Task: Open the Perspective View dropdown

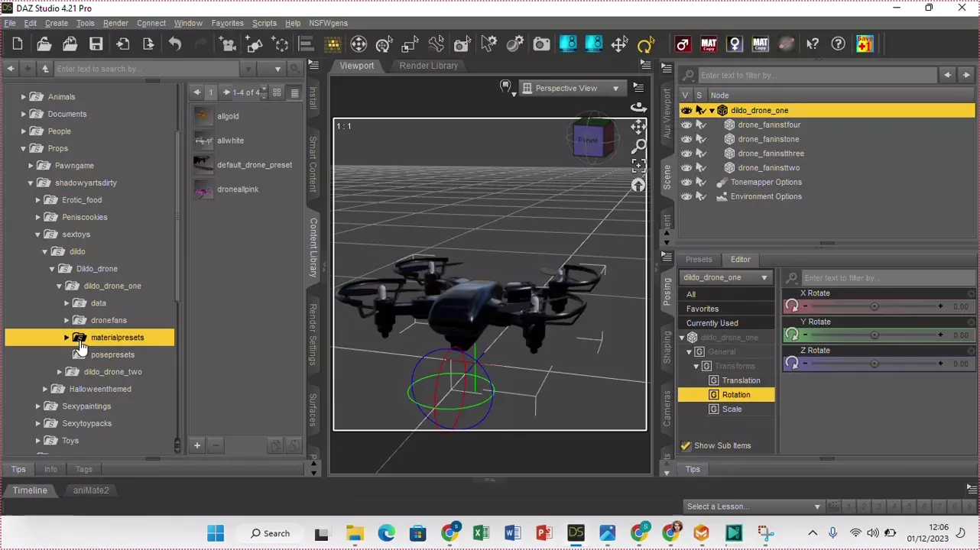Action: coord(570,89)
